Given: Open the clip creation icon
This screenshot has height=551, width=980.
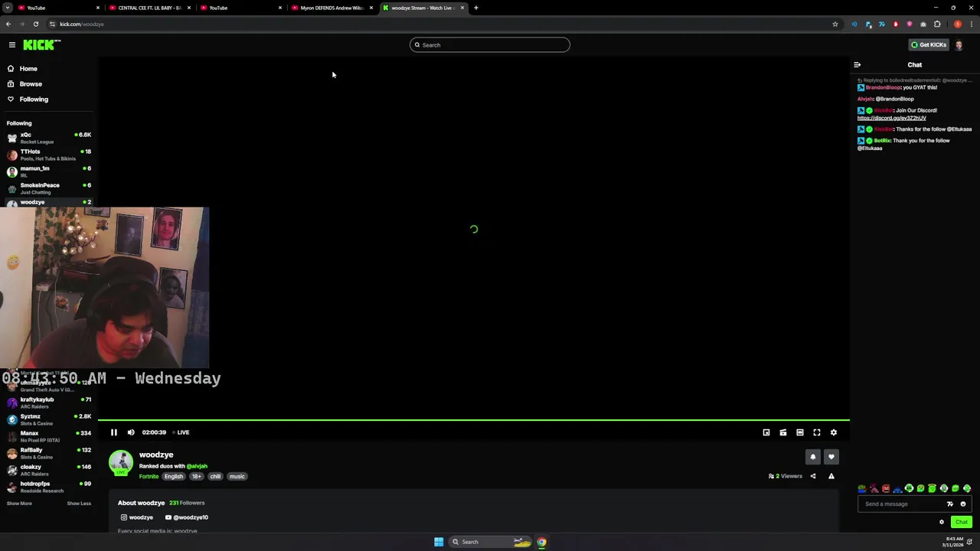Looking at the screenshot, I should tap(783, 432).
